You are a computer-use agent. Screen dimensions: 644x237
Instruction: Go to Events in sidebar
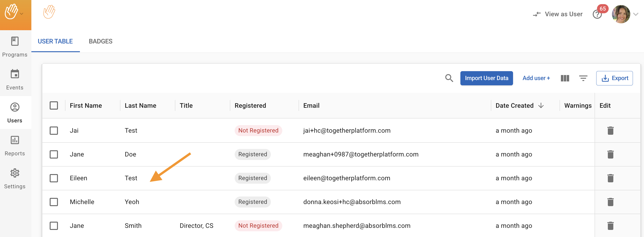15,80
